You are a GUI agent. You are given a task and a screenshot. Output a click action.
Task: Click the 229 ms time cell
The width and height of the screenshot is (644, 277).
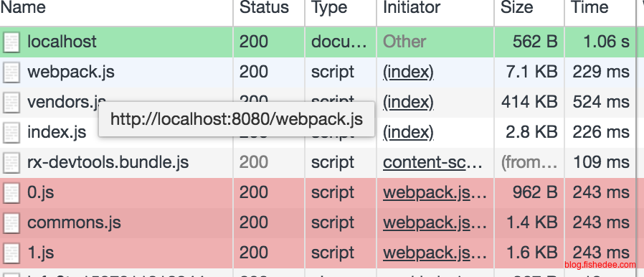[601, 72]
